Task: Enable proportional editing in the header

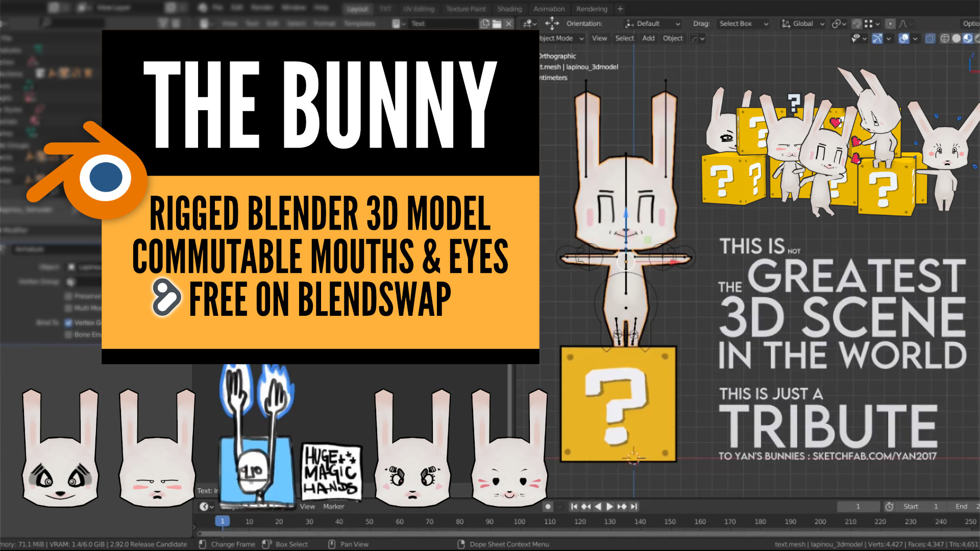Action: tap(890, 24)
